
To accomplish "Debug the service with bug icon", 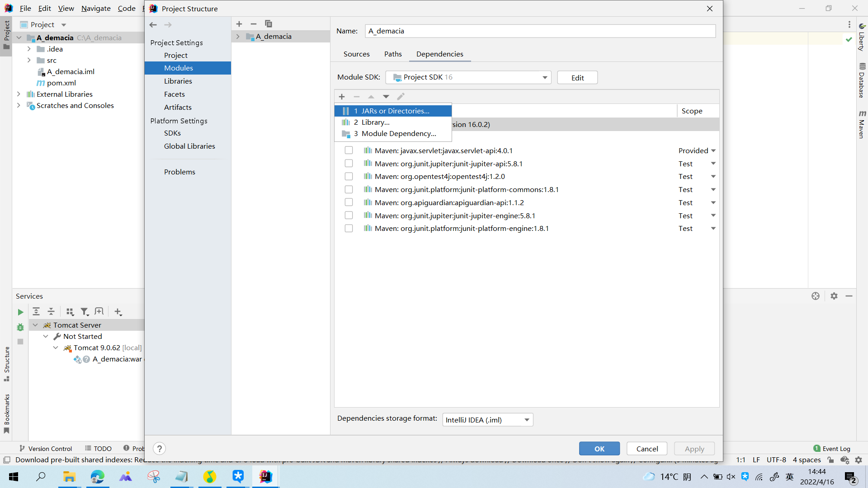I will [x=20, y=327].
